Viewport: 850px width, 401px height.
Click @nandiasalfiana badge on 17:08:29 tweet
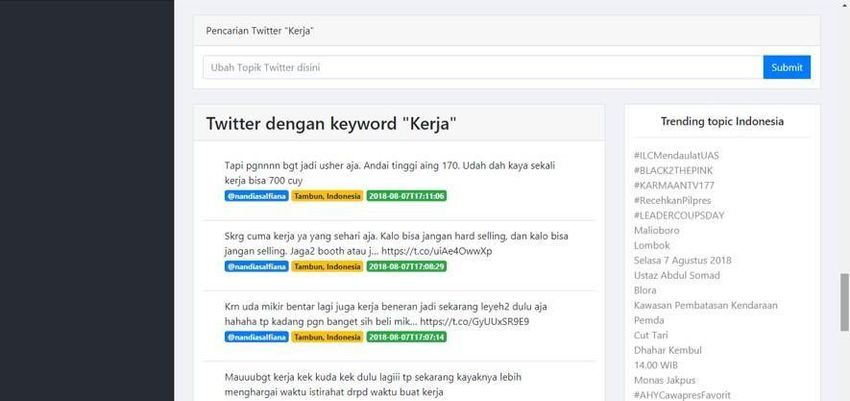[x=256, y=267]
